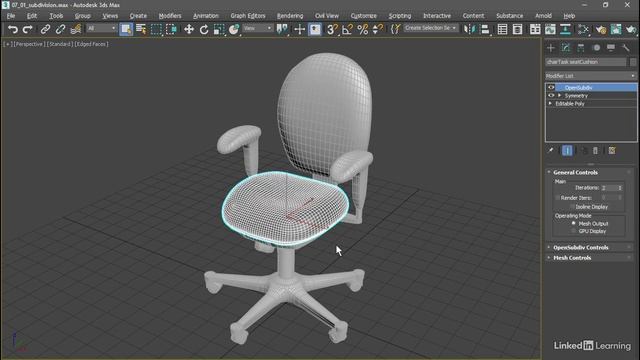Open the Schematic View icon
The image size is (640, 360).
click(x=565, y=29)
